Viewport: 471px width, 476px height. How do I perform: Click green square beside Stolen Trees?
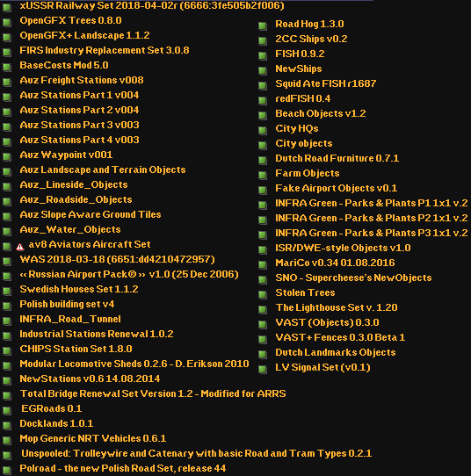[x=263, y=294]
